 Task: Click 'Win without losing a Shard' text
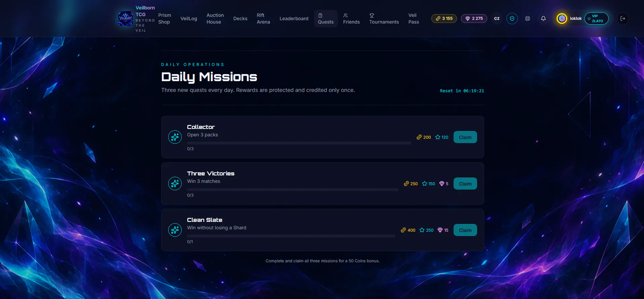tap(217, 228)
